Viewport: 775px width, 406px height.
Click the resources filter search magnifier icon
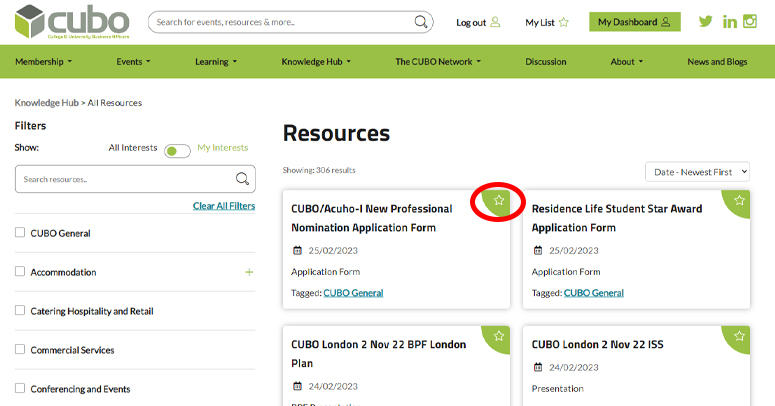coord(242,179)
